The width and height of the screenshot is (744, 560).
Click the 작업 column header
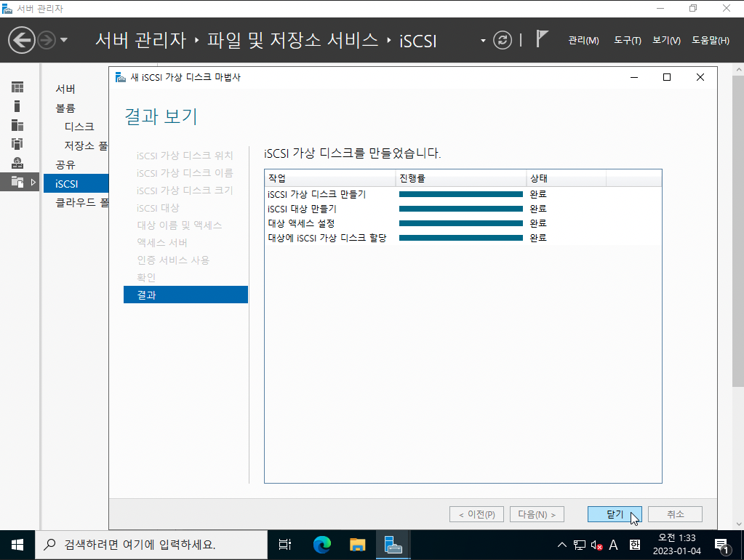(329, 178)
